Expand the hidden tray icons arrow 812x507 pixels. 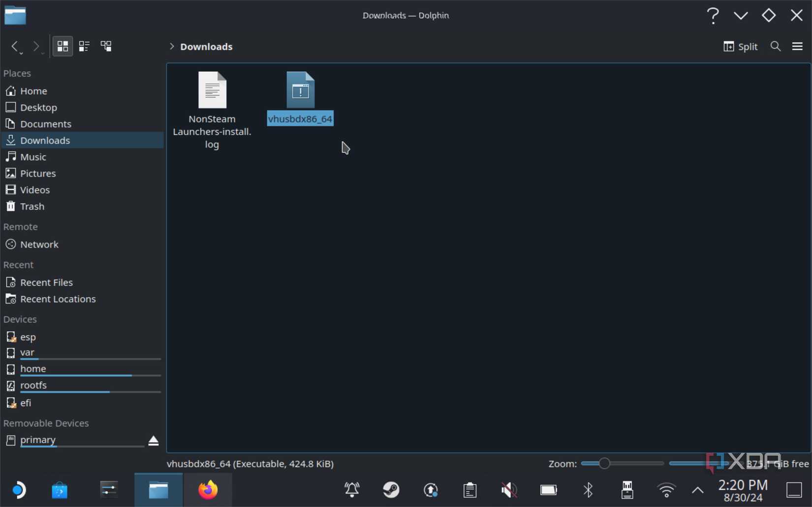(697, 490)
